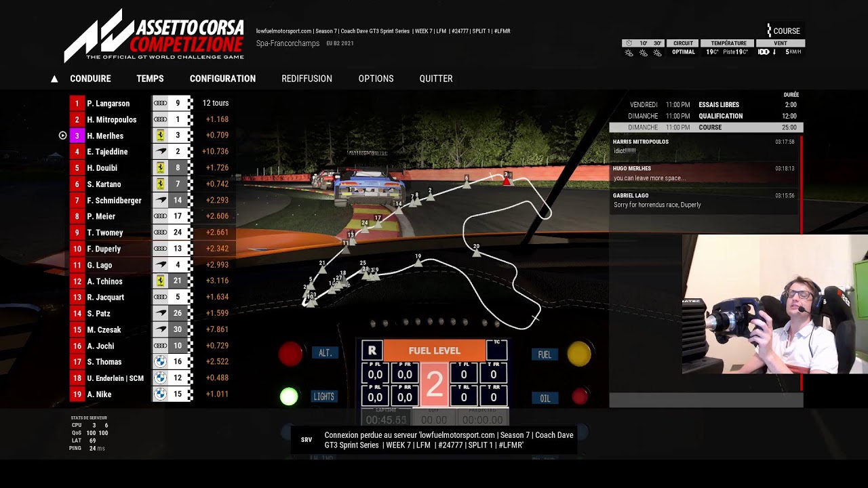
Task: Click the weather icon under the 10' forecast
Action: click(x=643, y=53)
